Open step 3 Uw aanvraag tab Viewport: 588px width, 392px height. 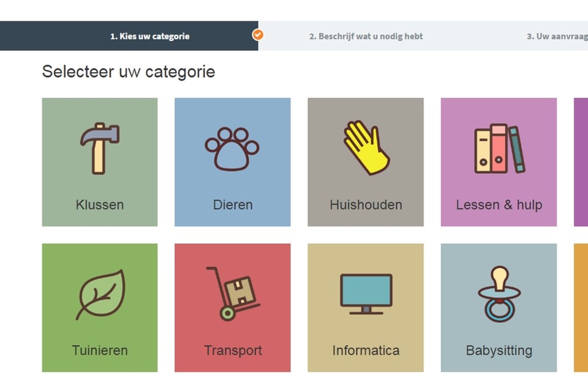tap(557, 36)
